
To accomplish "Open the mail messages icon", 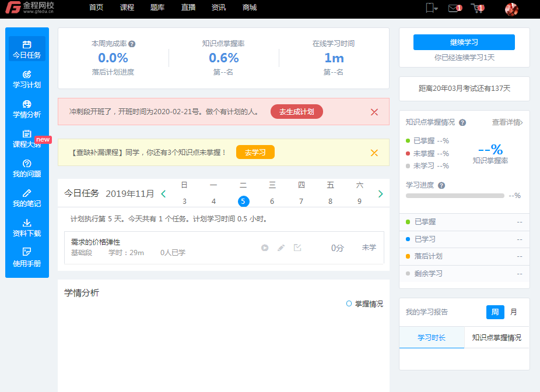I will click(454, 8).
